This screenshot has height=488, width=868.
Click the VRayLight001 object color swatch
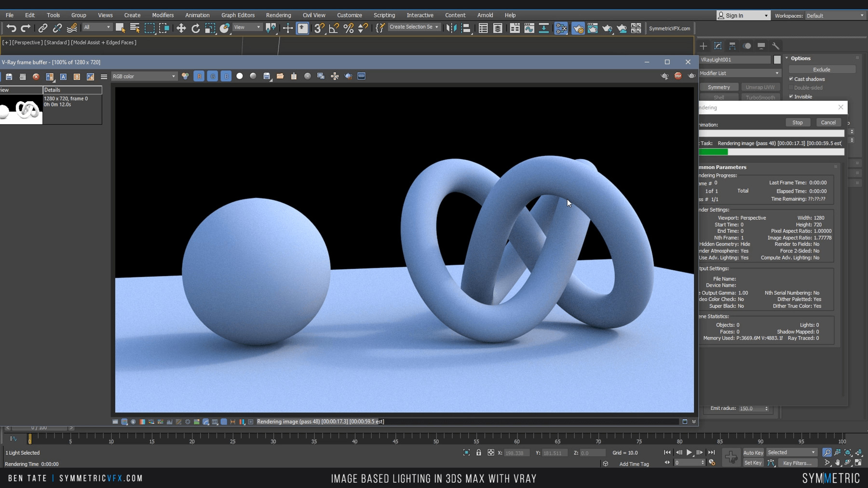(777, 60)
